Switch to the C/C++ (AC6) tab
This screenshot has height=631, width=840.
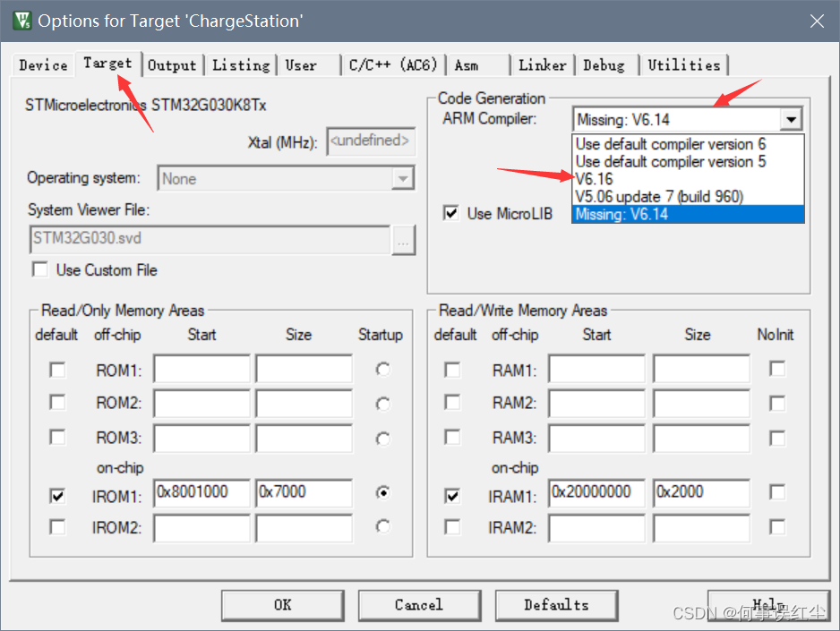[393, 65]
